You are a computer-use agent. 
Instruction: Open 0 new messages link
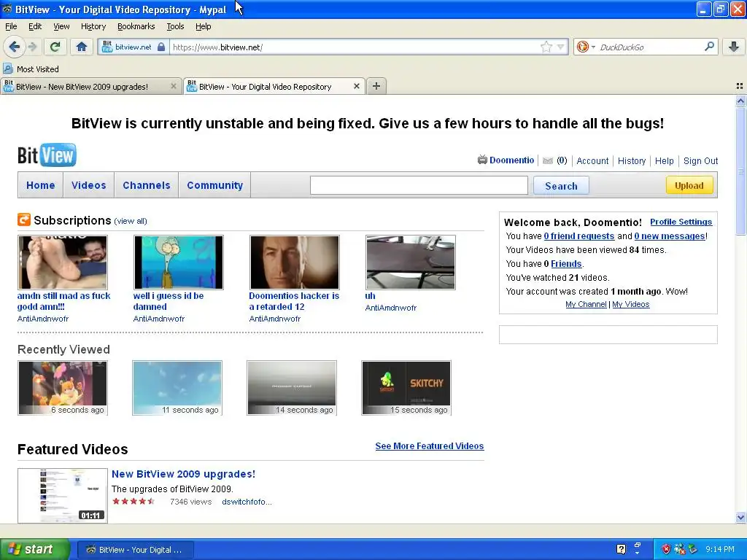[x=670, y=236]
